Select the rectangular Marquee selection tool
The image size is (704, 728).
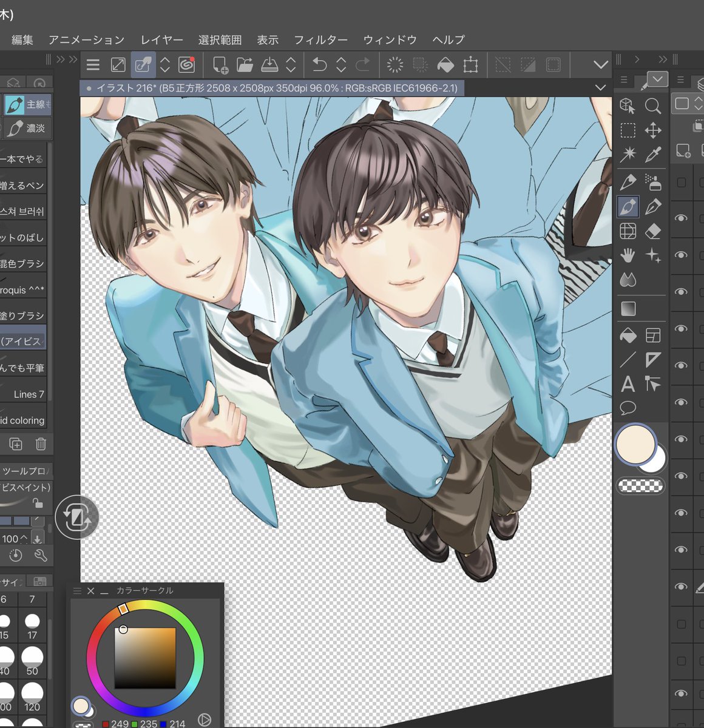[x=628, y=130]
